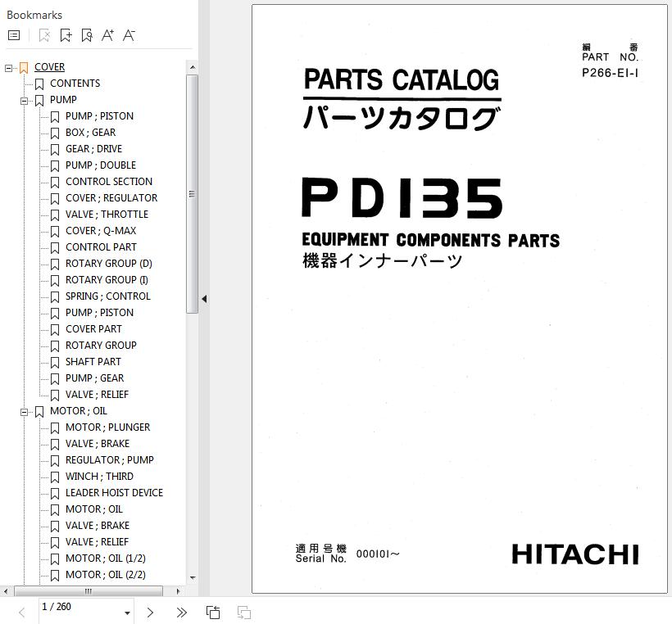Go to PUMP ; GEAR bookmark
The image size is (672, 624).
(x=95, y=378)
